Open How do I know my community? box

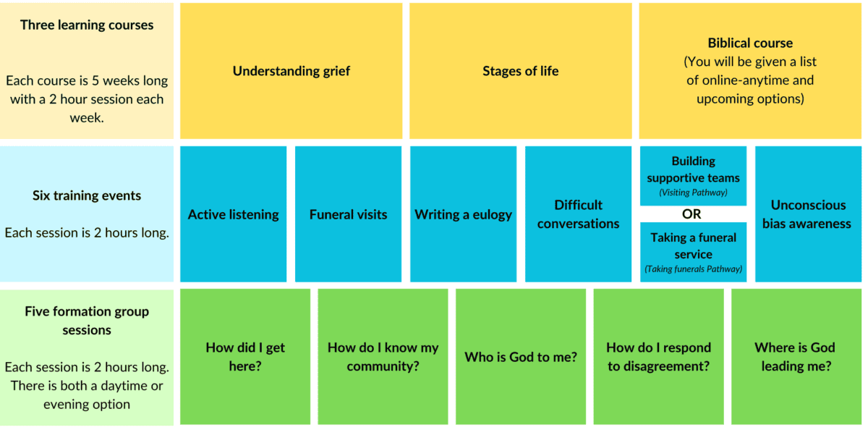[x=383, y=357]
